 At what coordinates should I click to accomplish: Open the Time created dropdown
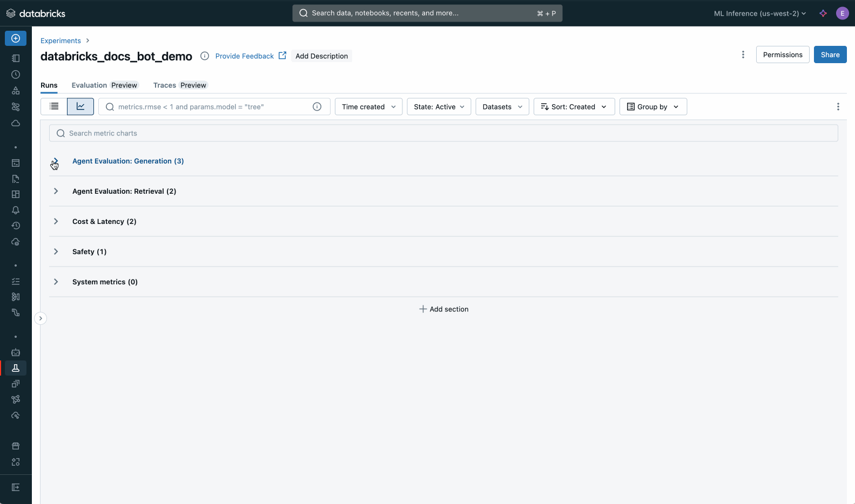tap(368, 107)
